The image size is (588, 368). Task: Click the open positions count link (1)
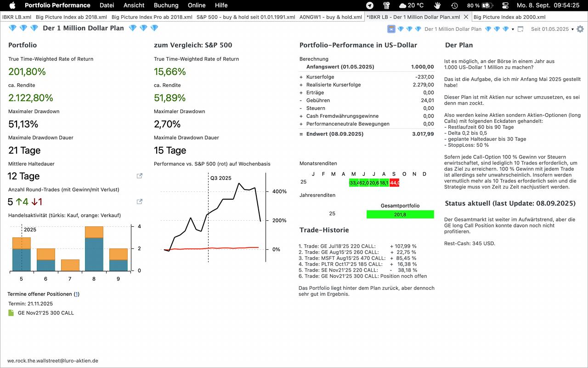tap(77, 294)
